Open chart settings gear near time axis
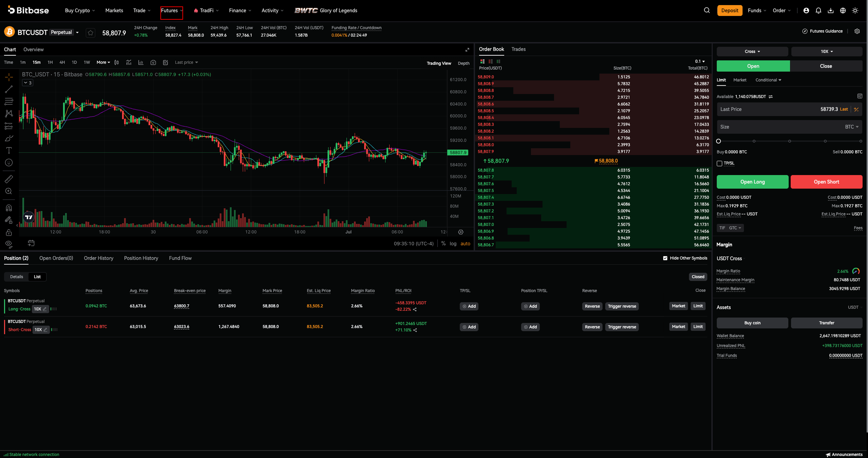The width and height of the screenshot is (868, 458). (x=461, y=232)
